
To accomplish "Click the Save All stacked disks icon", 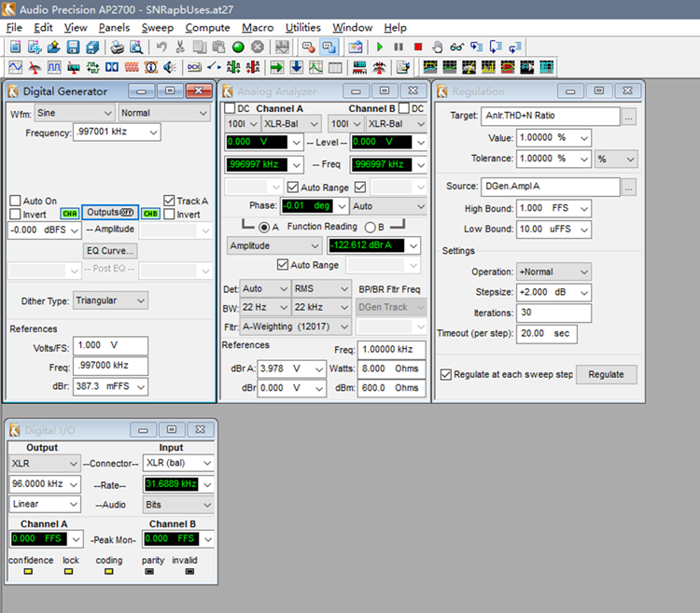I will tap(92, 47).
